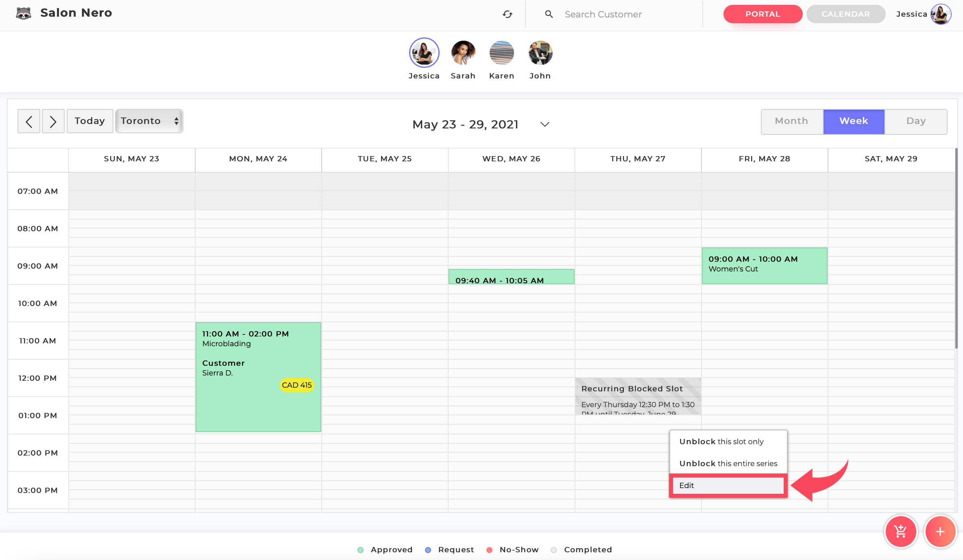Expand the date range chevron
This screenshot has height=560, width=963.
pyautogui.click(x=545, y=124)
